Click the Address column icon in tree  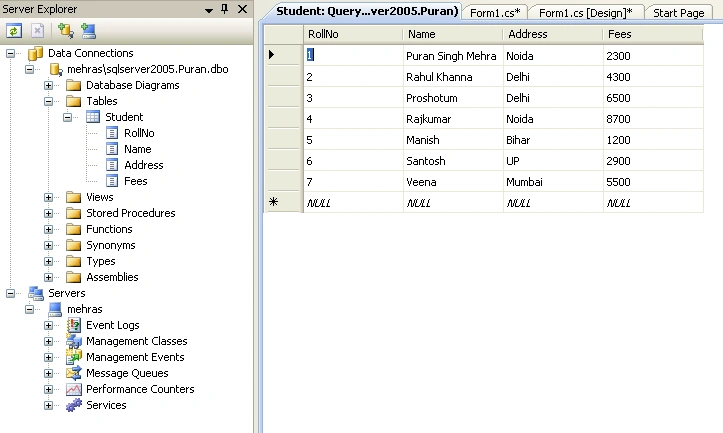pyautogui.click(x=112, y=165)
